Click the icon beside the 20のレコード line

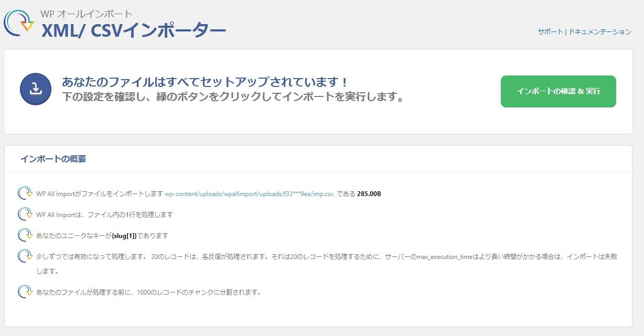25,256
